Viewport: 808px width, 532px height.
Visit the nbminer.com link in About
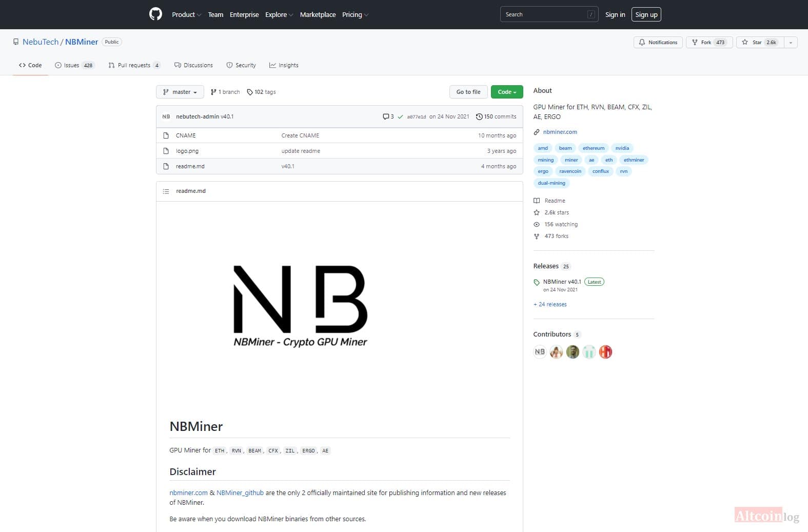pyautogui.click(x=560, y=132)
